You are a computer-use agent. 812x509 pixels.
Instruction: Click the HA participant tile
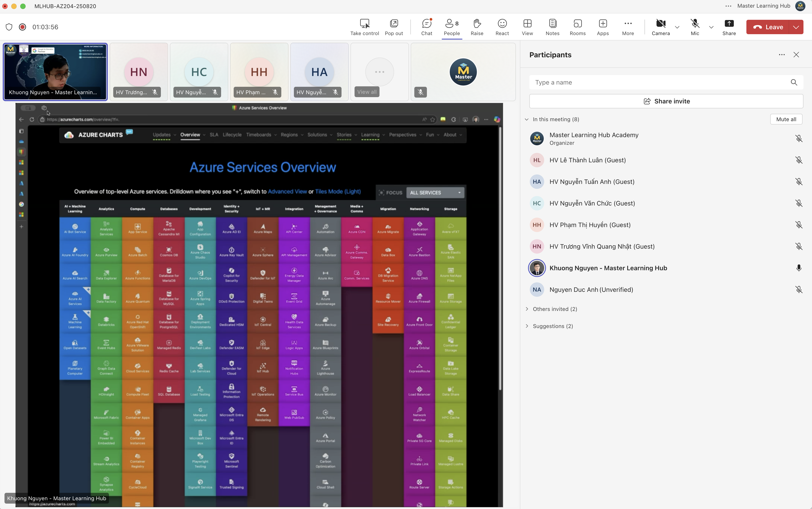point(319,72)
